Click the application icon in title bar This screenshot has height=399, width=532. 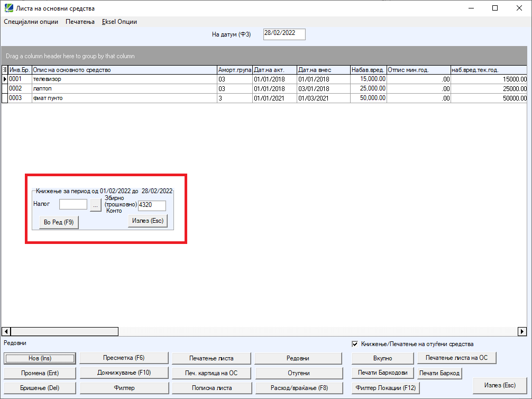click(8, 8)
